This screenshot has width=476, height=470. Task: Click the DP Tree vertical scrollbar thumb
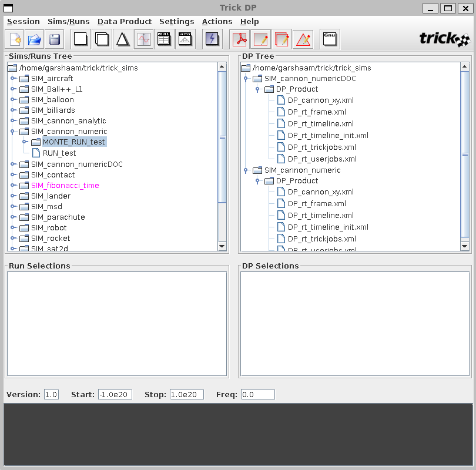click(x=465, y=154)
